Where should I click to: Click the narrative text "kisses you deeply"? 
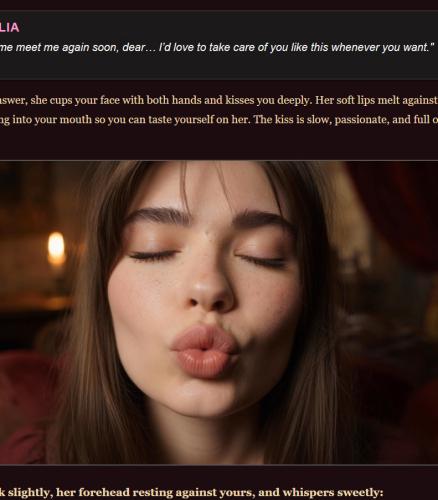tap(268, 100)
